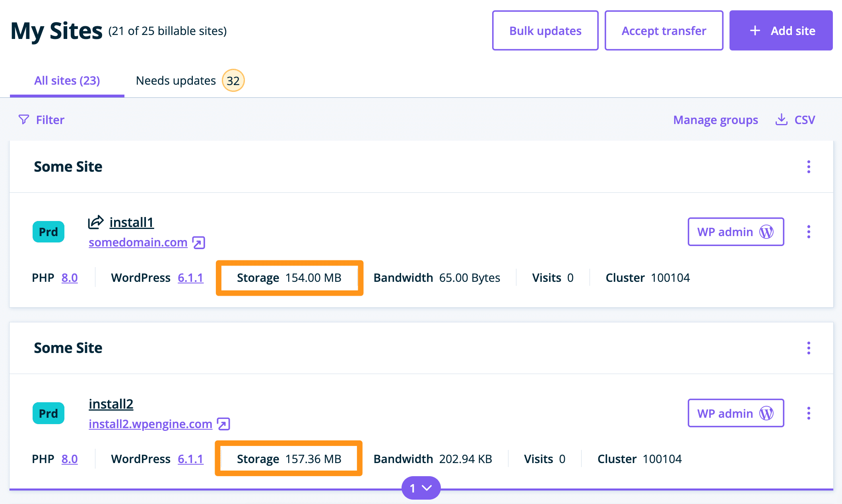Image resolution: width=842 pixels, height=504 pixels.
Task: Open the somedomain.com external link icon
Action: pyautogui.click(x=198, y=242)
